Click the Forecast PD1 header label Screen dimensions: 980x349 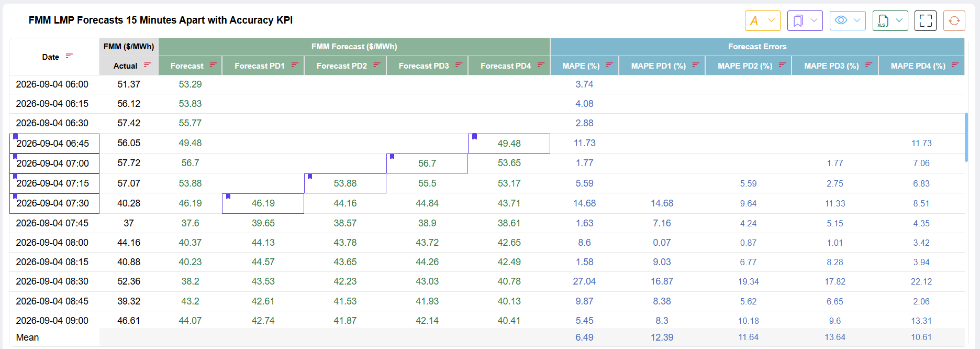tap(260, 66)
